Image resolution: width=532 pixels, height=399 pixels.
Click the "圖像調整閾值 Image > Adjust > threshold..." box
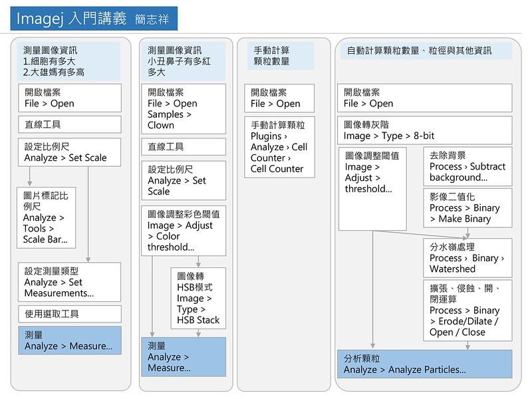pos(372,189)
